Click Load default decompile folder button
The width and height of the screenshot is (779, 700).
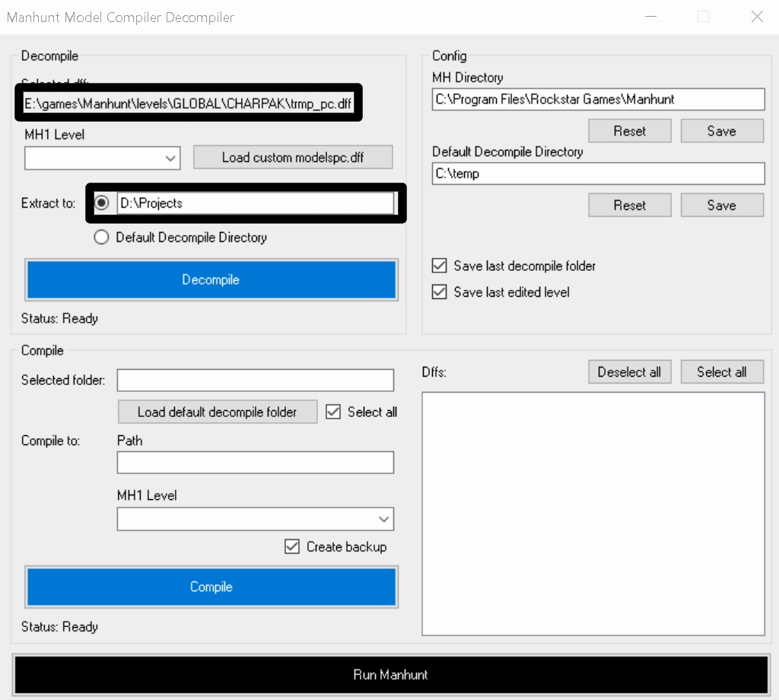tap(217, 412)
